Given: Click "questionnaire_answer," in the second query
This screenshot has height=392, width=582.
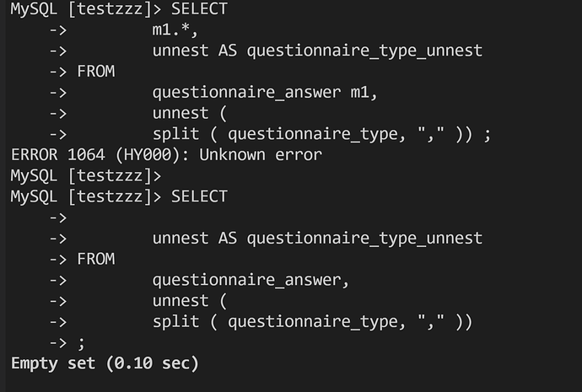Looking at the screenshot, I should pyautogui.click(x=251, y=280).
